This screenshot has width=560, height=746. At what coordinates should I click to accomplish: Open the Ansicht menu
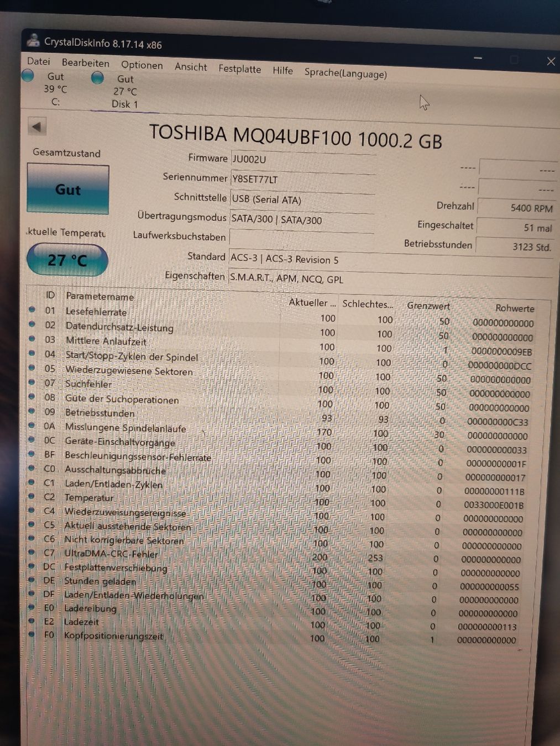pos(191,67)
